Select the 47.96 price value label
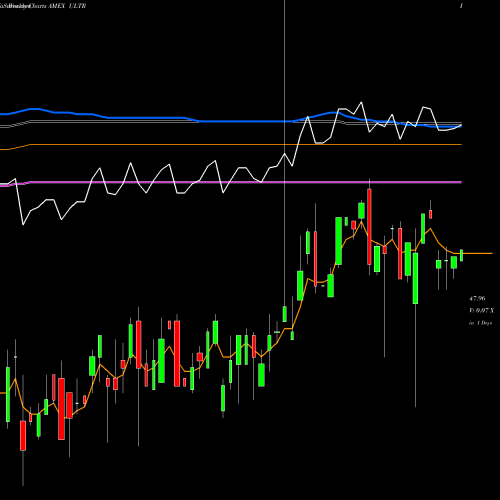 (477, 299)
